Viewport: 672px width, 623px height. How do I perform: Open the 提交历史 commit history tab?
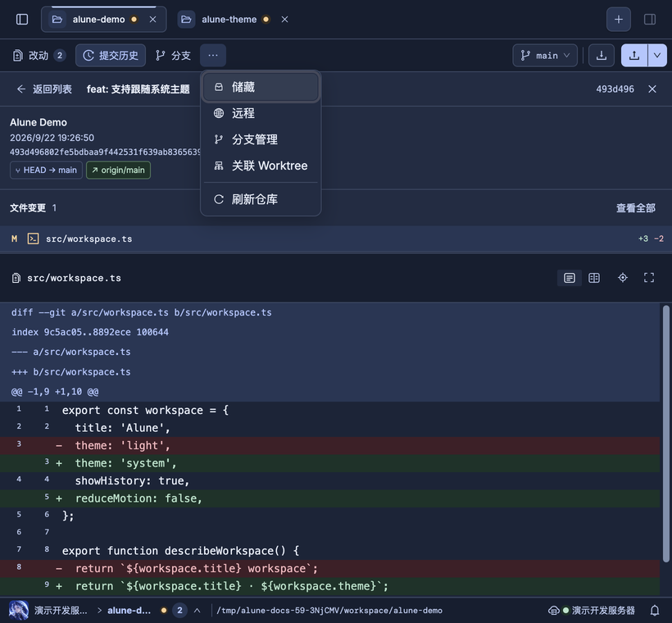111,55
